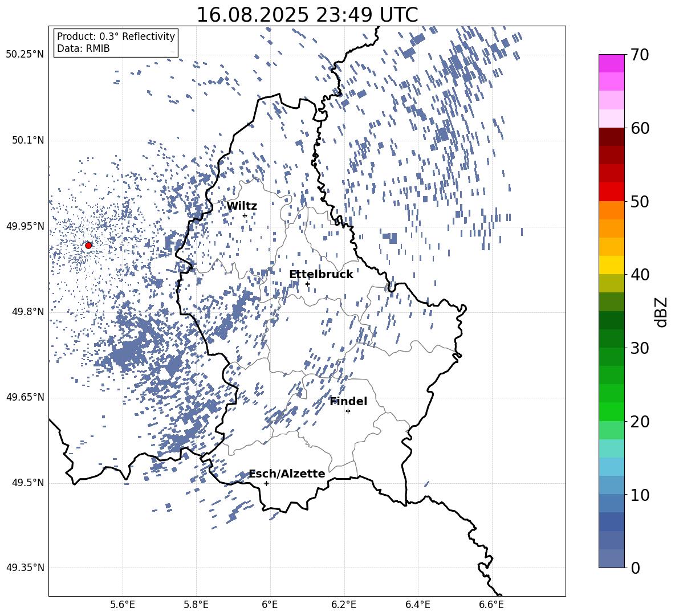
Task: Select the Esch/Alzette city label
Action: tap(287, 474)
